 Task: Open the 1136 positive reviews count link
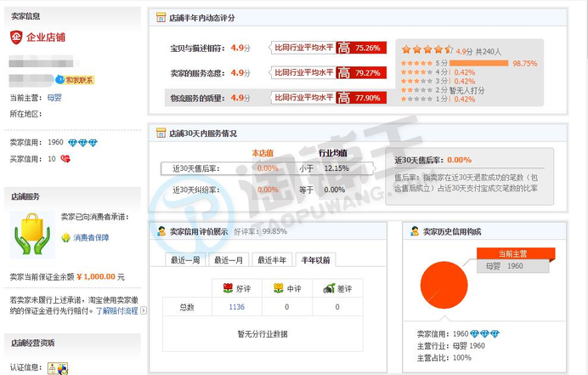[x=236, y=307]
